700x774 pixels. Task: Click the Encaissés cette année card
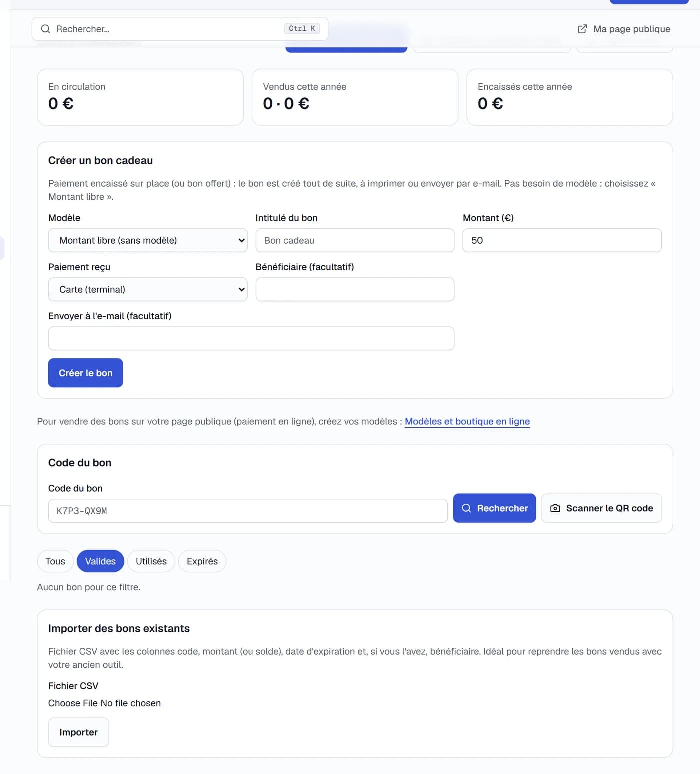(570, 97)
